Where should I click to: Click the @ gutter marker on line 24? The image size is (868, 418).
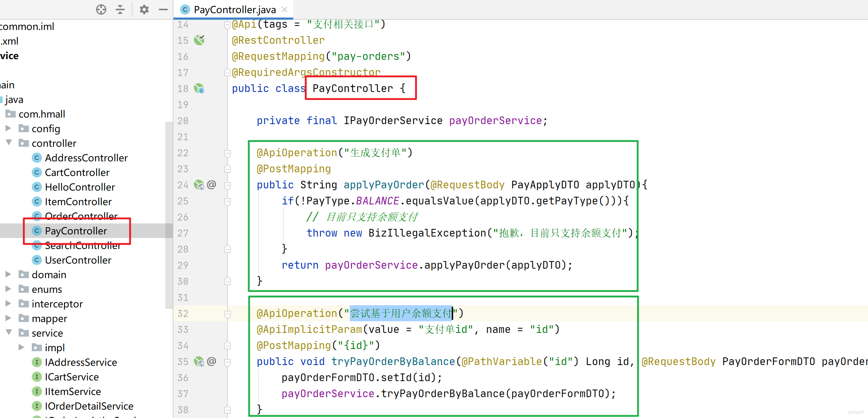pos(212,185)
